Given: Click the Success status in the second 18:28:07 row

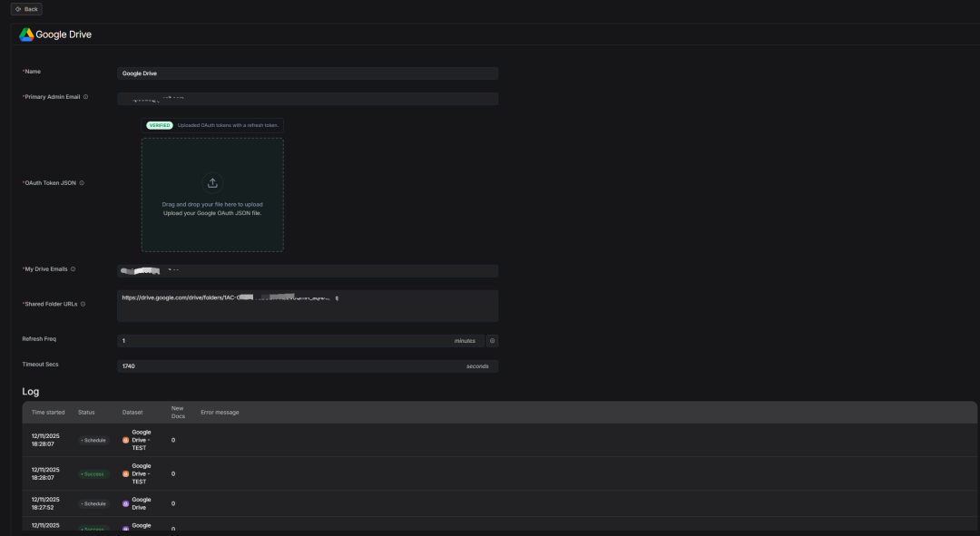Looking at the screenshot, I should 93,474.
